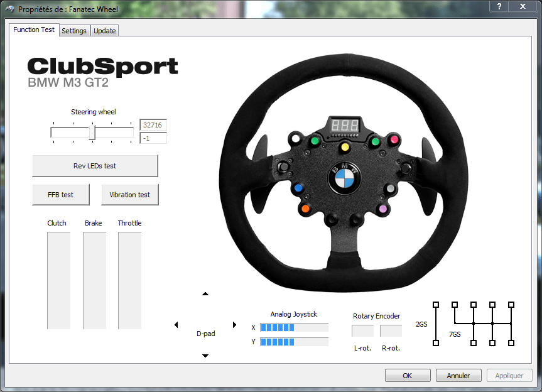
Task: Click the BMW M3 GT2 label
Action: (68, 83)
